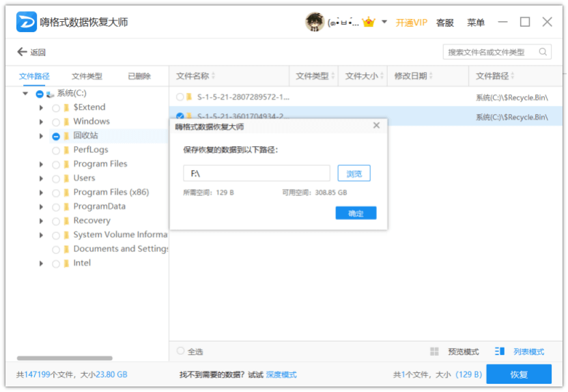Click the tree panel horizontal scrollbar
Screen dimensions: 568x392
click(x=64, y=358)
